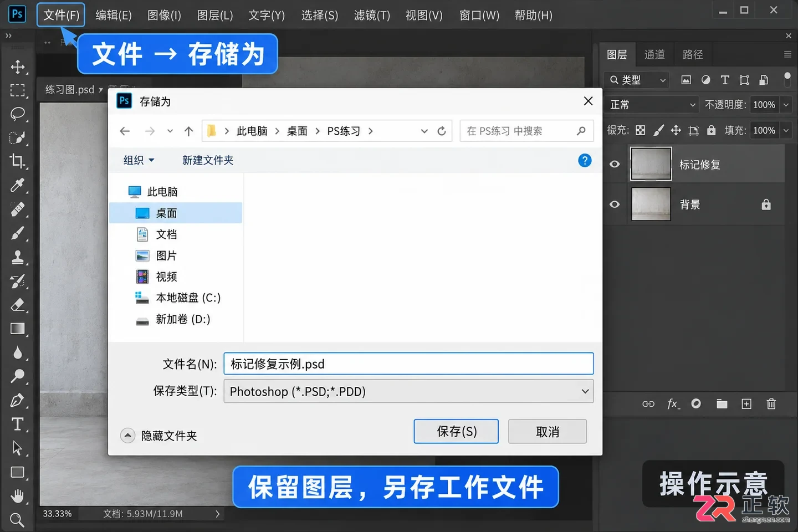Select the Eraser tool
The image size is (798, 532).
[18, 305]
